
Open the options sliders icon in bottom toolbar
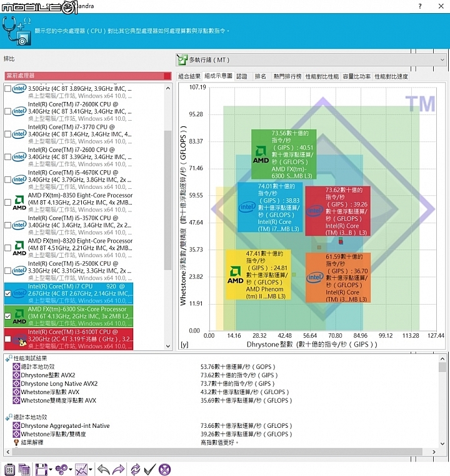point(9,469)
